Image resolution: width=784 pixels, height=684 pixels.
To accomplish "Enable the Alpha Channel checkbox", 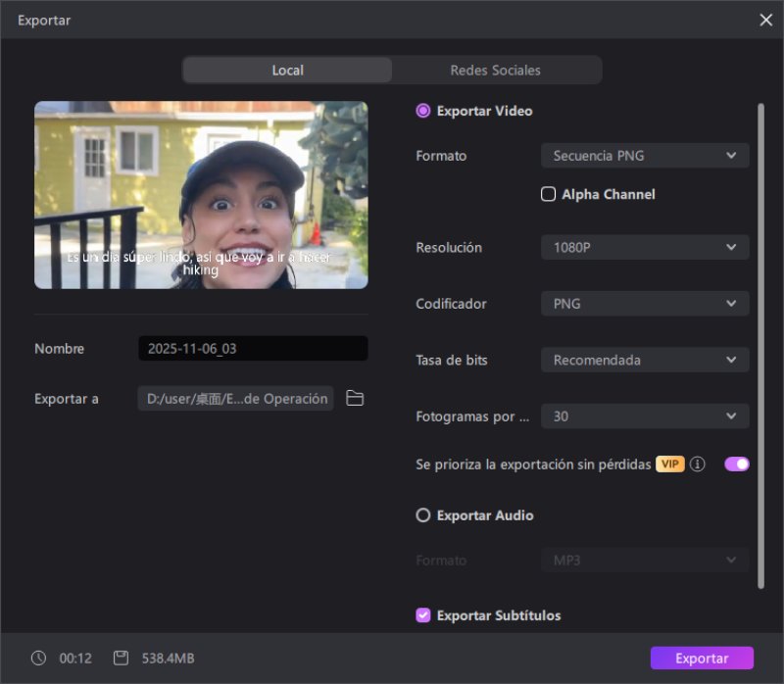I will point(549,194).
